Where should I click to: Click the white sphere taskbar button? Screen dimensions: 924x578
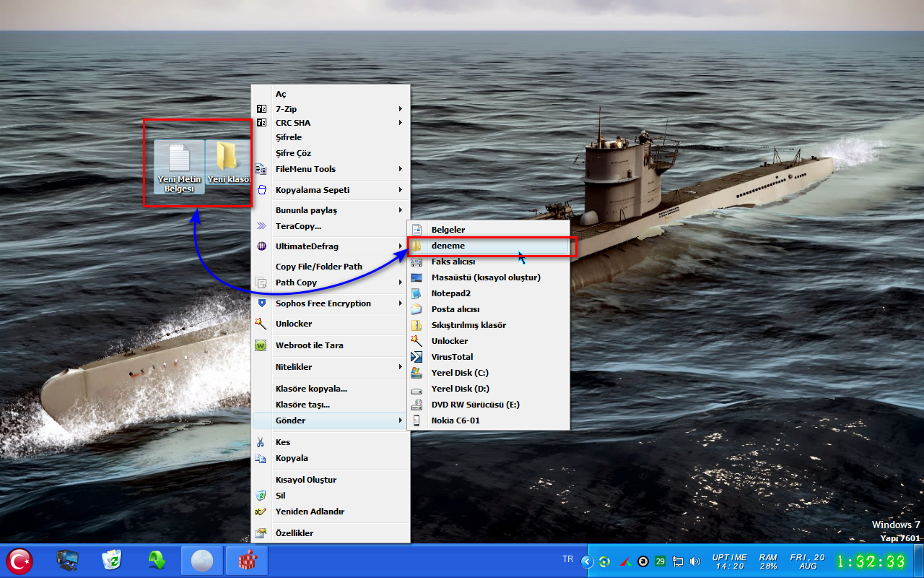[x=202, y=561]
